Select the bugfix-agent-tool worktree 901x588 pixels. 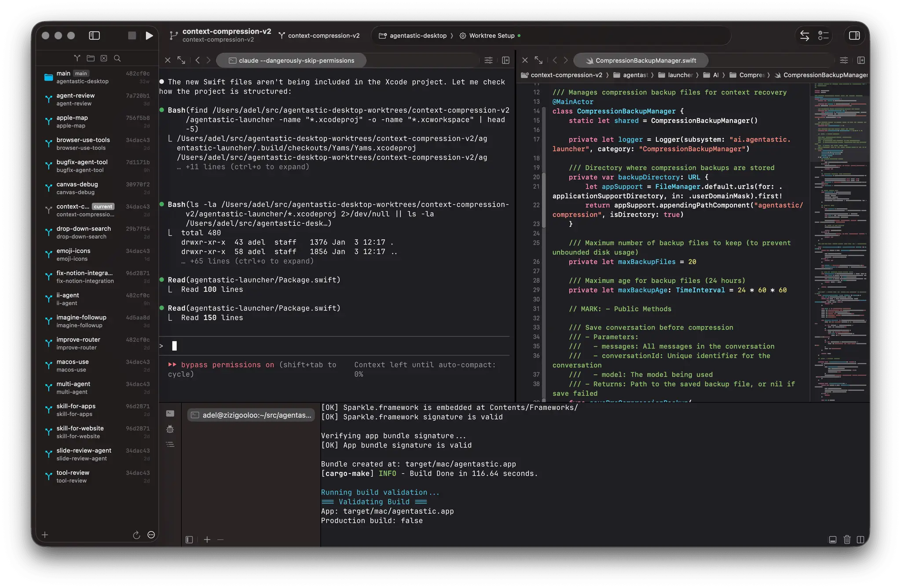pyautogui.click(x=97, y=166)
